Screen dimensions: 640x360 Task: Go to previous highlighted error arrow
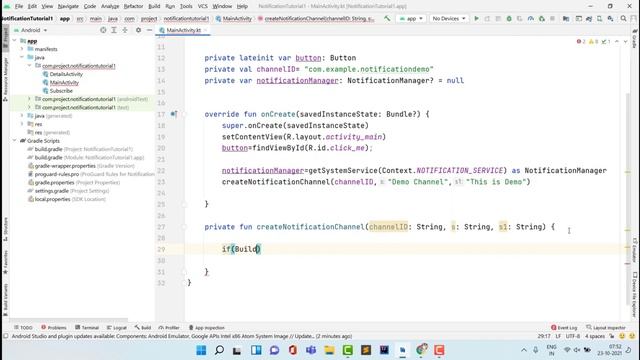pyautogui.click(x=617, y=42)
